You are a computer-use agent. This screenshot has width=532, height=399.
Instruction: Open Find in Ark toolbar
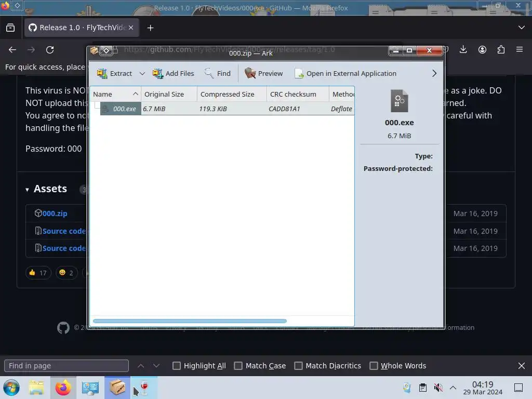pyautogui.click(x=218, y=73)
